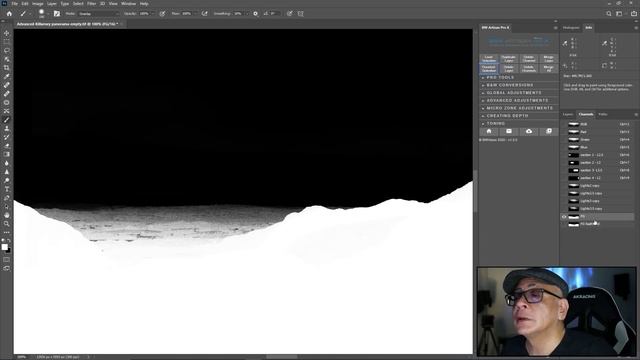
Task: Click the Deselect Selection button
Action: (x=489, y=69)
